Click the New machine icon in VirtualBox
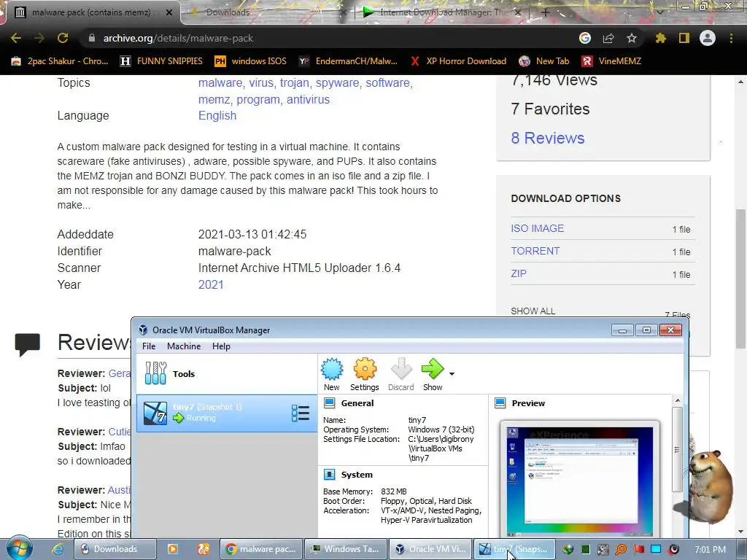 332,370
